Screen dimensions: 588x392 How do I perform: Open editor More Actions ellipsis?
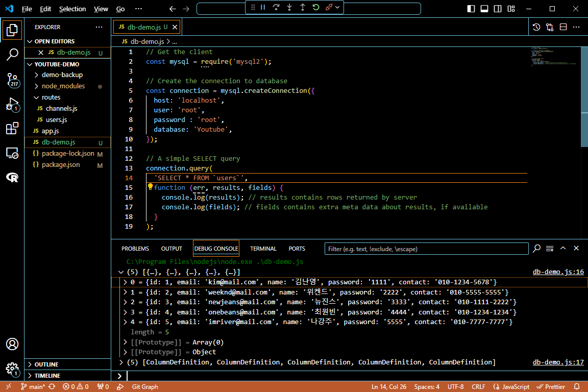pyautogui.click(x=576, y=27)
